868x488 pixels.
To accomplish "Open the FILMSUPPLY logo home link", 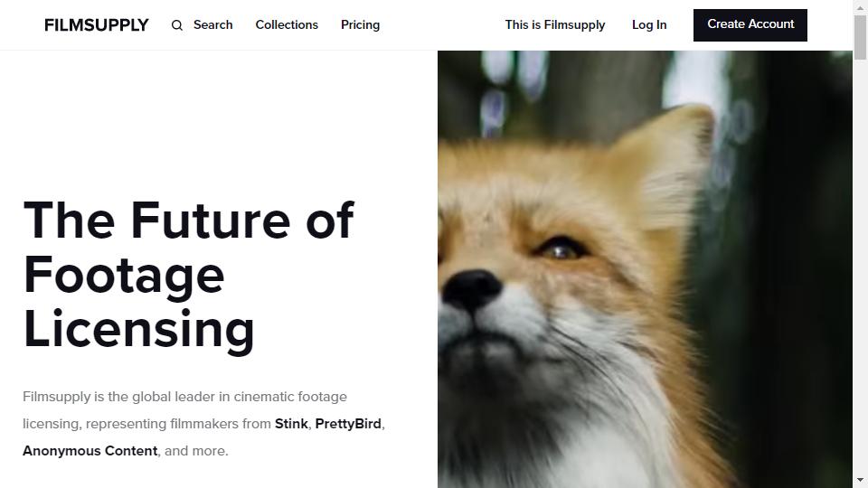I will (97, 25).
